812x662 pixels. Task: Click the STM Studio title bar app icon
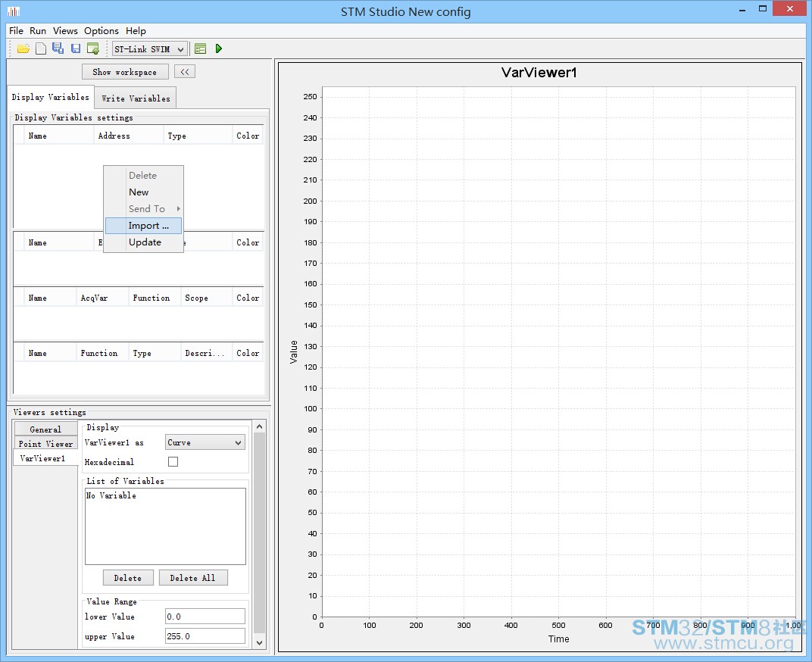click(x=14, y=11)
